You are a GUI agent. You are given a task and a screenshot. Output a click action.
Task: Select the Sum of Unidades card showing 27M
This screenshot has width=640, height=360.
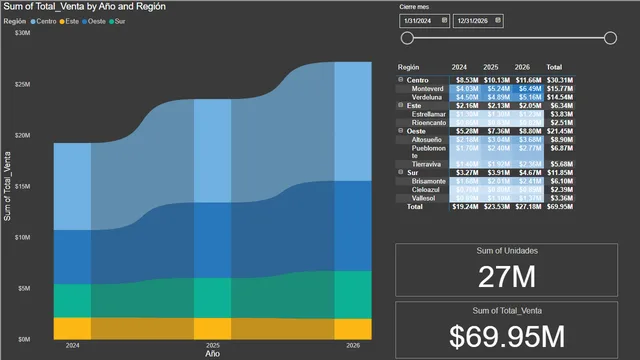[x=507, y=270]
